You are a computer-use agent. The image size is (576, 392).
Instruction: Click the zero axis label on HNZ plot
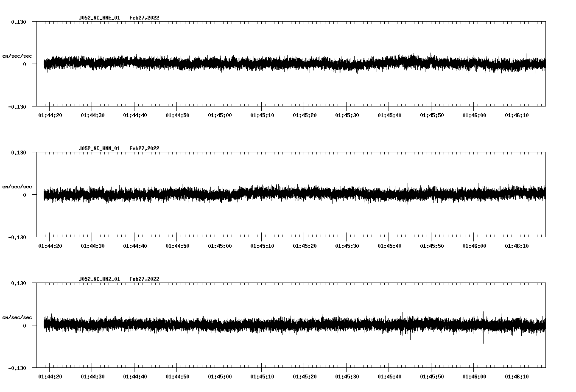[x=25, y=325]
